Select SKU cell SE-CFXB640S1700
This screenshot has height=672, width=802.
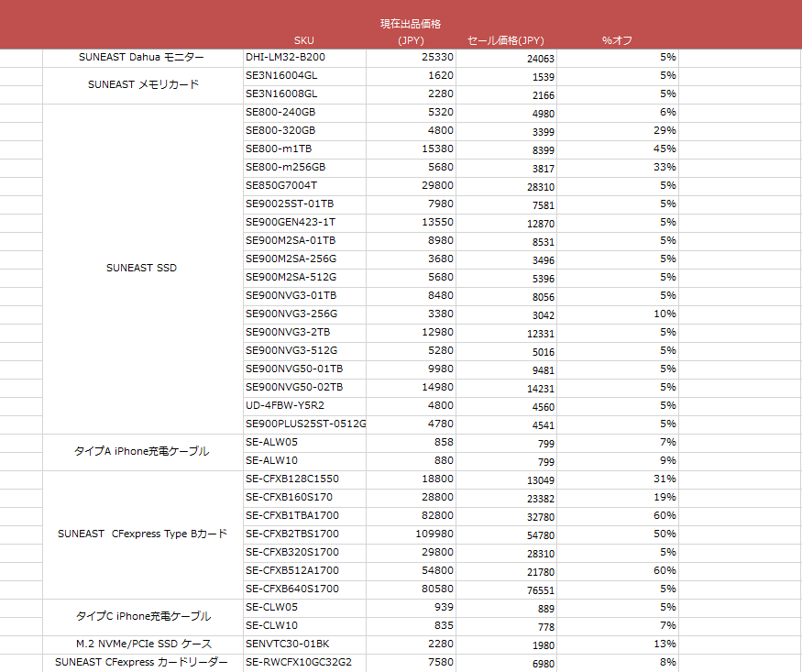305,589
